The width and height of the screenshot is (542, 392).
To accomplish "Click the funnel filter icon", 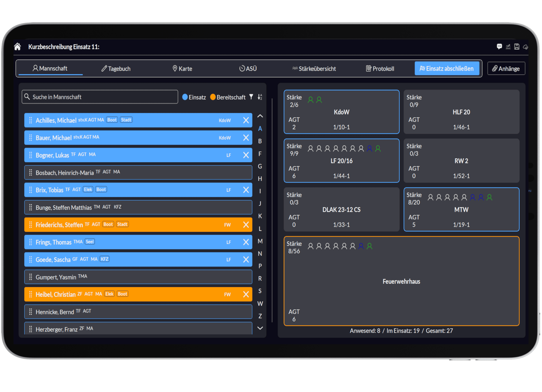I will pos(251,97).
